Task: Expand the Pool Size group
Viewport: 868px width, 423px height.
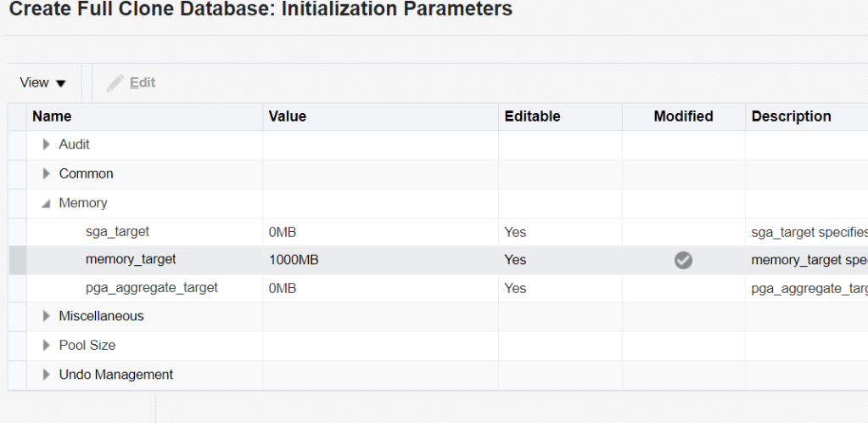Action: (47, 346)
